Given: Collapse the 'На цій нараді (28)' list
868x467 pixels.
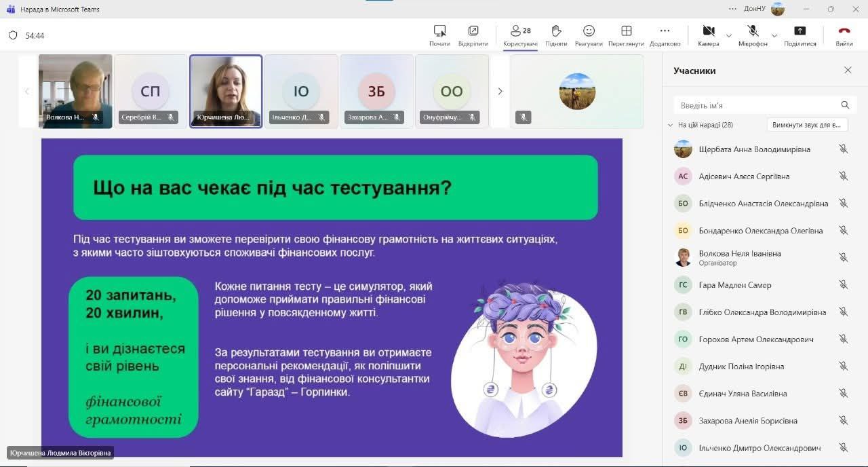Looking at the screenshot, I should [671, 126].
